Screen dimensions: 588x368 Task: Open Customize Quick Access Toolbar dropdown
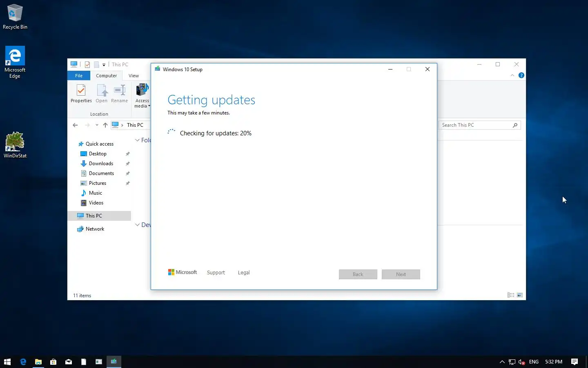point(104,65)
